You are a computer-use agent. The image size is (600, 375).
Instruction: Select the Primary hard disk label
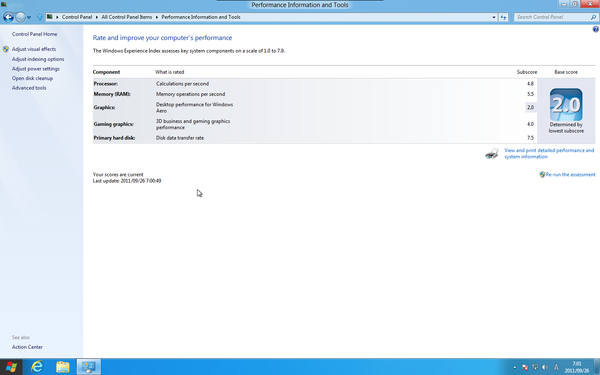point(114,138)
